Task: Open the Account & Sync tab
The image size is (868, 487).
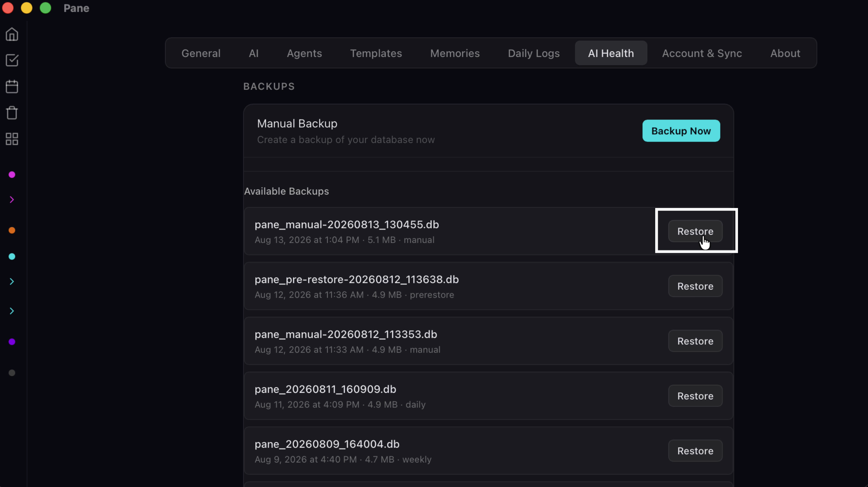Action: (702, 53)
